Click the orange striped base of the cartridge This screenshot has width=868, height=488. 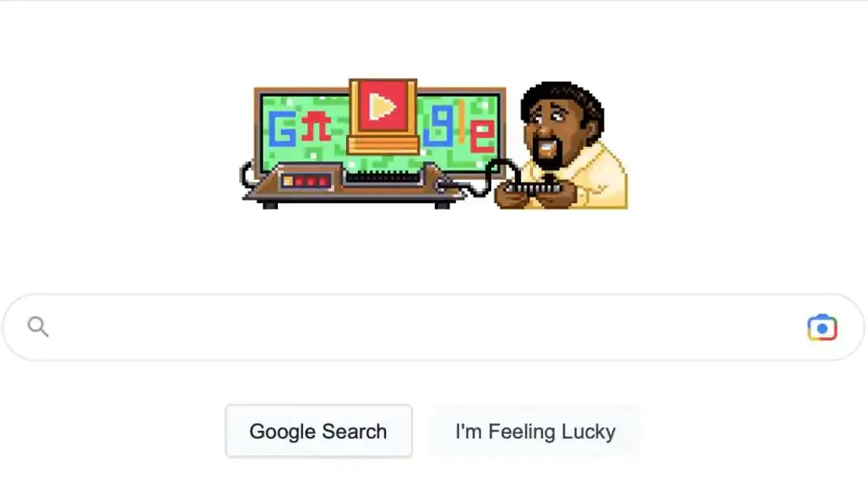(x=382, y=145)
